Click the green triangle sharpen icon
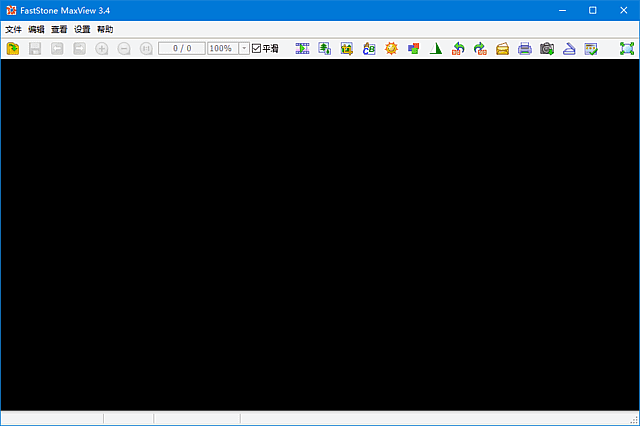Screen dimensions: 640x426 tap(435, 48)
